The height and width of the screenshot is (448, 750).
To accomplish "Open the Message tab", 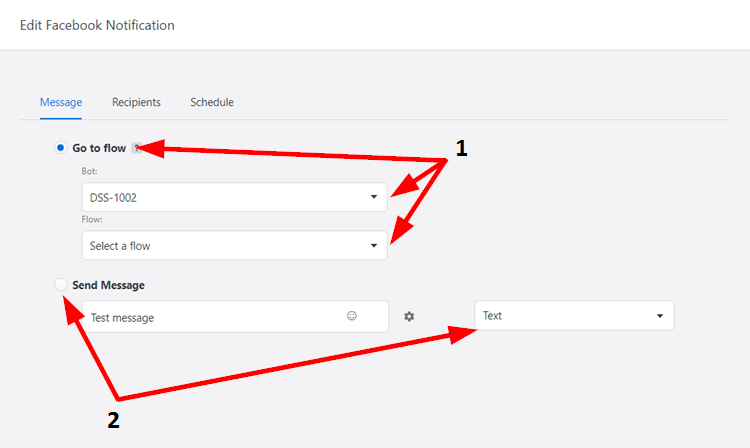I will [x=61, y=102].
